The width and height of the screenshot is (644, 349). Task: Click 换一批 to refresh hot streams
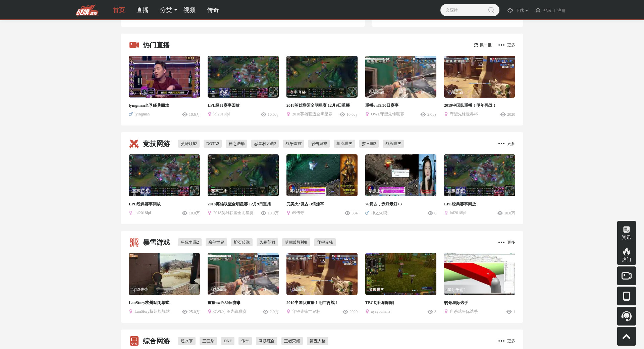click(x=486, y=45)
